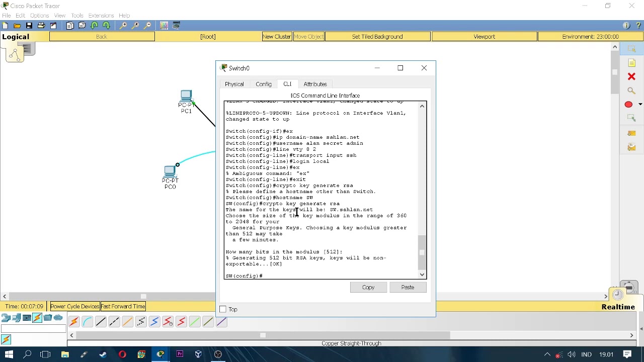Switch to Realtime mode tab
This screenshot has height=362, width=644.
tap(618, 307)
